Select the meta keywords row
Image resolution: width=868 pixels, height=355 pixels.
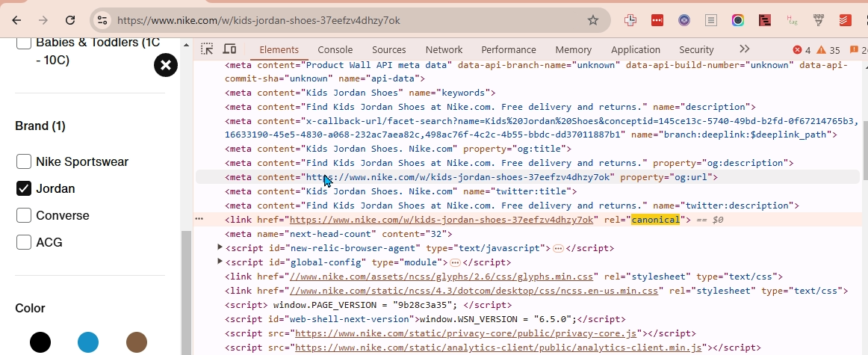coord(360,93)
